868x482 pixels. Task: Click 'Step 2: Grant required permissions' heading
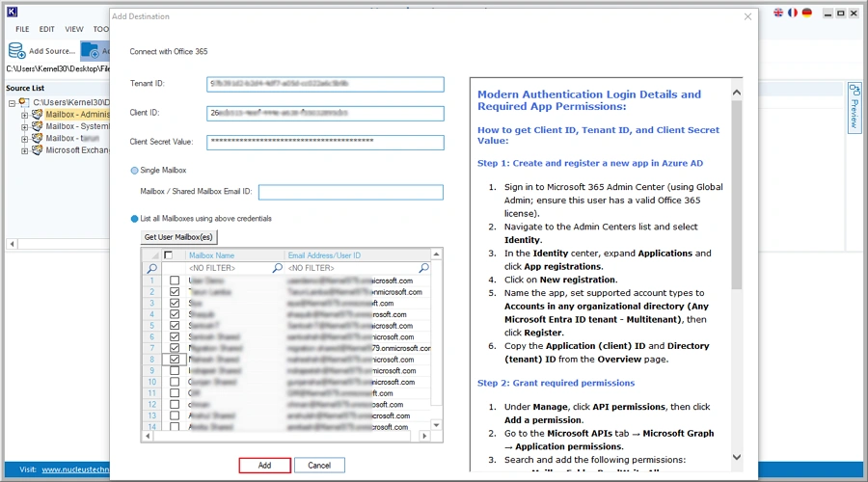[x=556, y=383]
